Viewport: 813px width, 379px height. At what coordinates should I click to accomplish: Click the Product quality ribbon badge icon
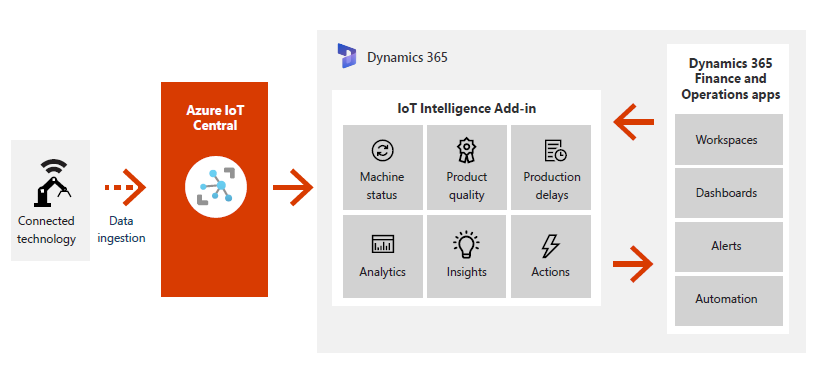tap(466, 150)
